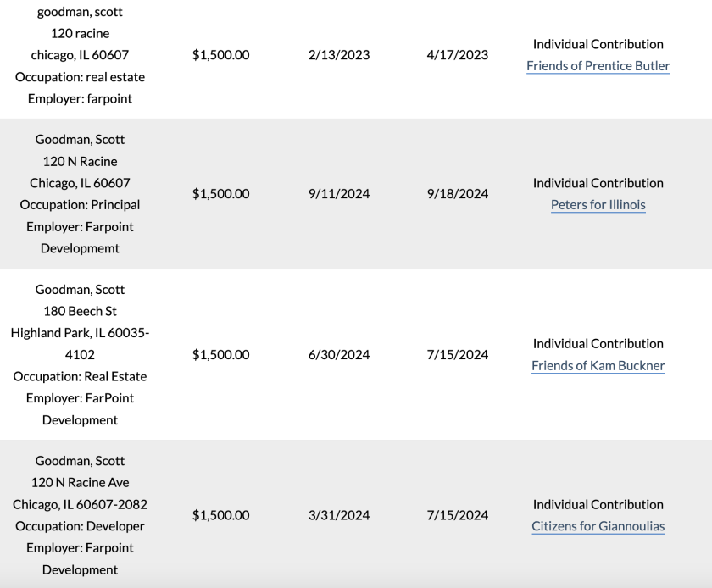The width and height of the screenshot is (712, 588).
Task: Click the 3/31/2024 date cell
Action: coord(339,515)
